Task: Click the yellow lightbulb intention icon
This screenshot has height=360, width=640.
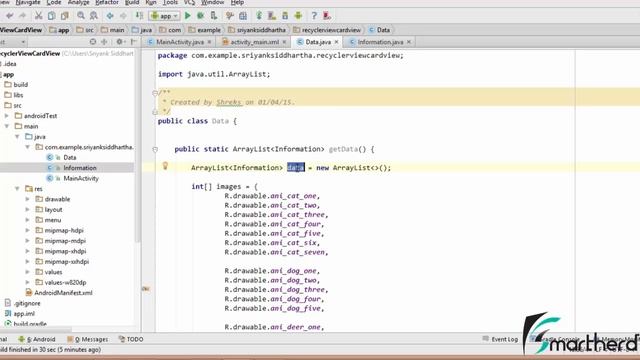Action: (x=165, y=165)
